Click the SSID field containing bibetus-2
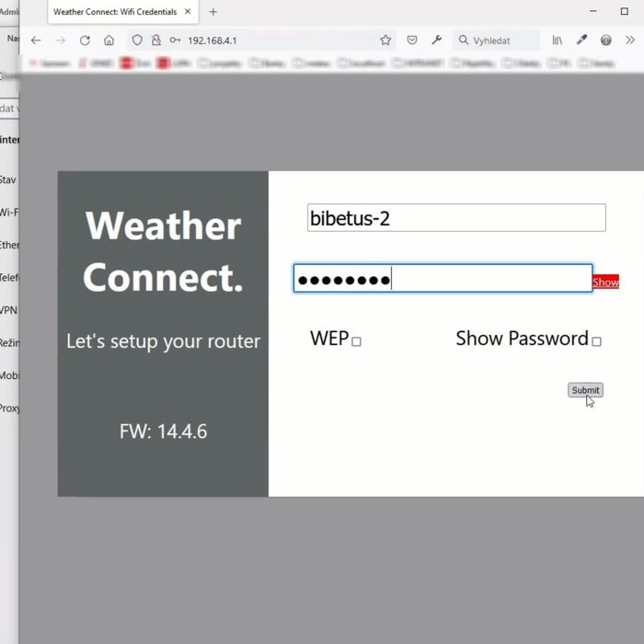 (456, 218)
